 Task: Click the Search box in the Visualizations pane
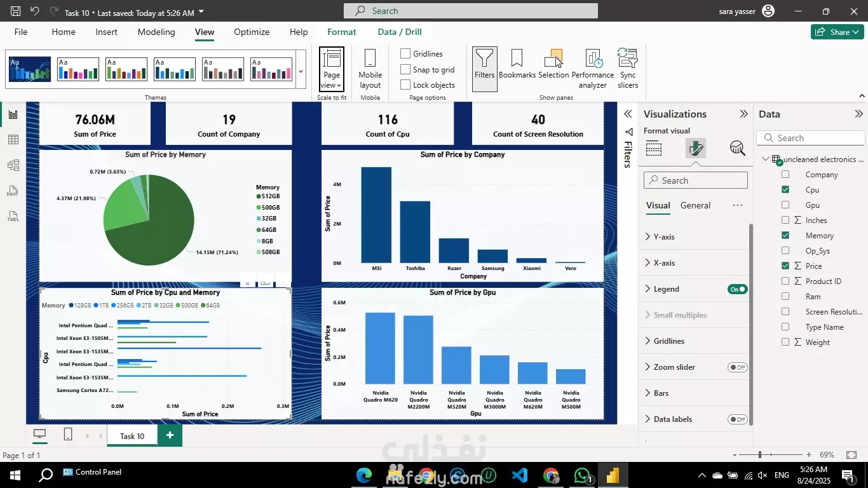coord(696,180)
